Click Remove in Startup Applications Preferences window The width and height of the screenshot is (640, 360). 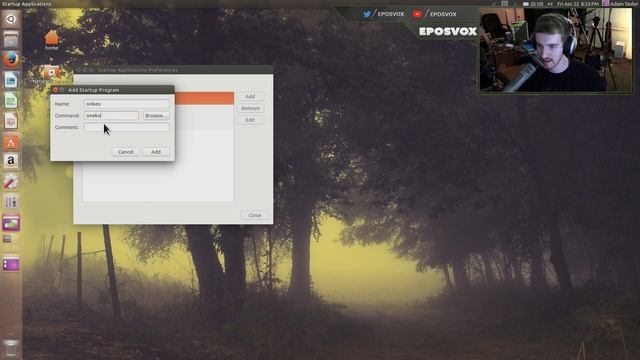point(250,108)
